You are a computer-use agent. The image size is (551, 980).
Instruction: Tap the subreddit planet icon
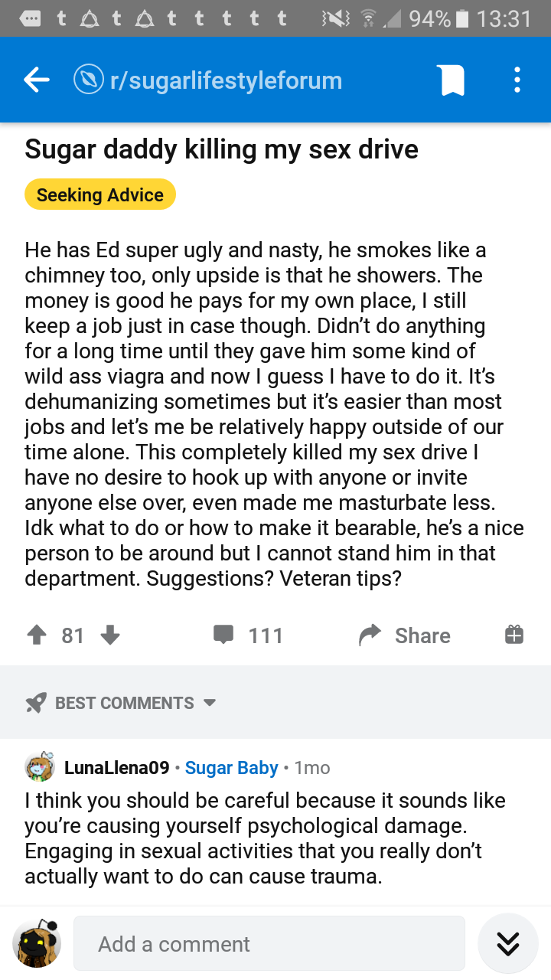(89, 80)
